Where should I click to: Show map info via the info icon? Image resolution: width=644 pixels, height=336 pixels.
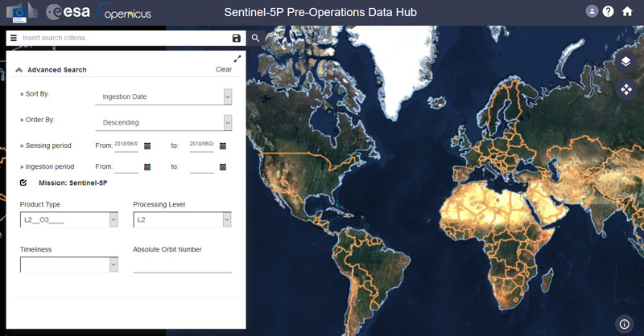pyautogui.click(x=626, y=324)
